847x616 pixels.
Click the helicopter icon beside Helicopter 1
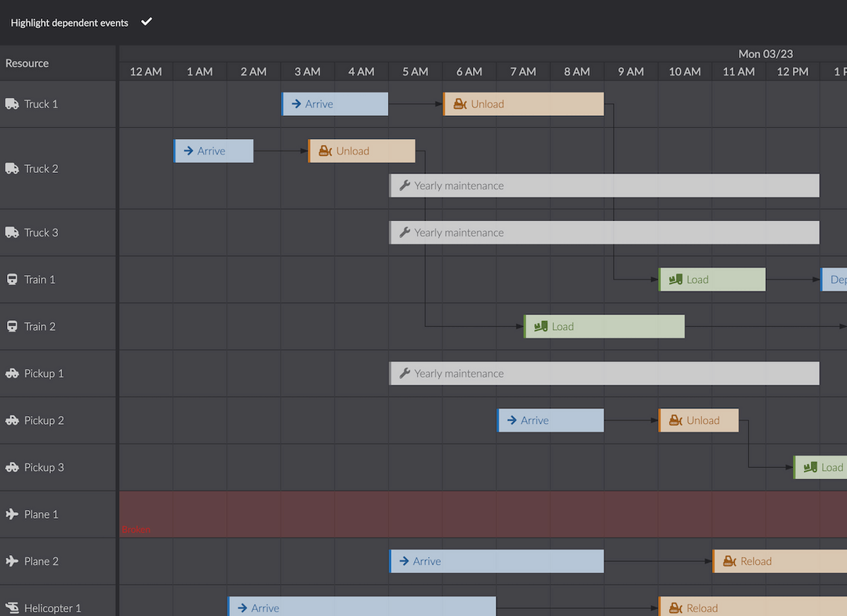[x=12, y=607]
